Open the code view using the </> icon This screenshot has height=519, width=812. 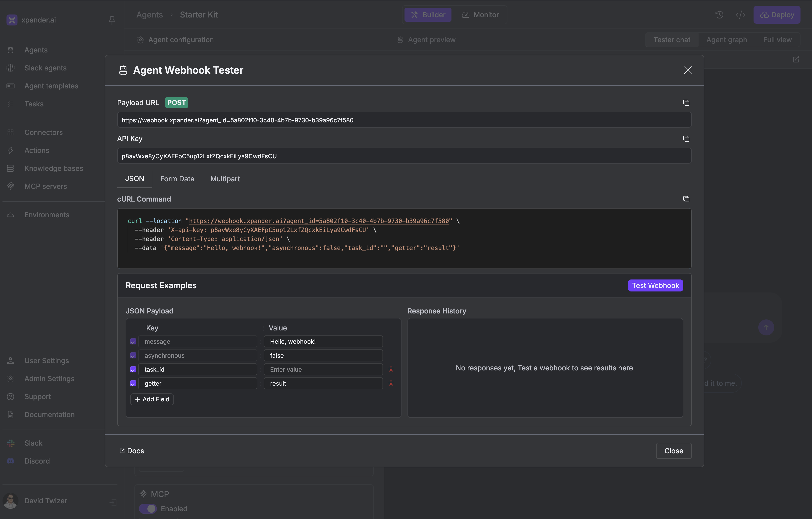740,14
